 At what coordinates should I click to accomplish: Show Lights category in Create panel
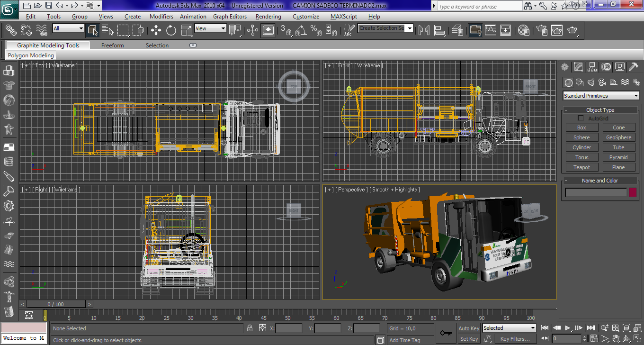point(590,82)
